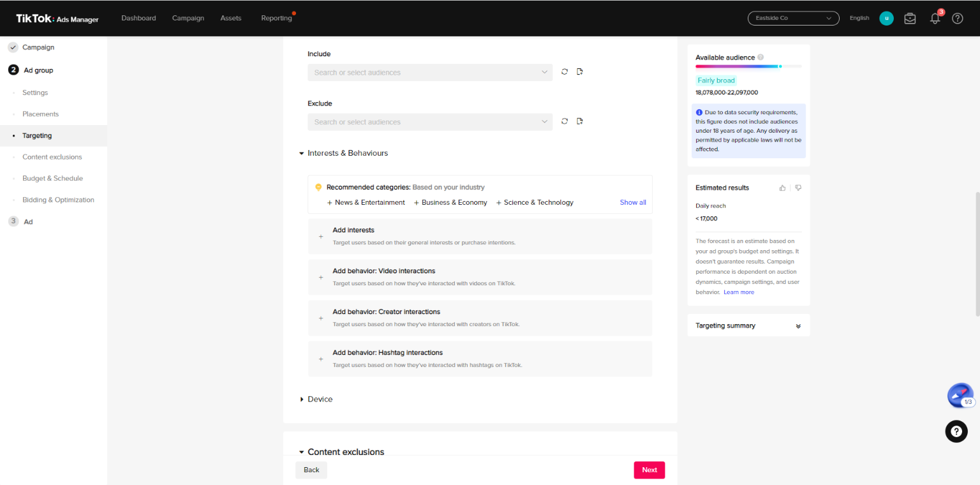The height and width of the screenshot is (485, 980).
Task: Click refresh icon beside Include audiences
Action: pos(565,72)
